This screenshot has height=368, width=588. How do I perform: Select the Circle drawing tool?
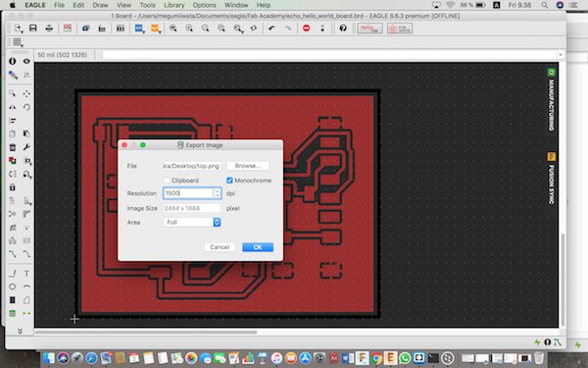[13, 287]
